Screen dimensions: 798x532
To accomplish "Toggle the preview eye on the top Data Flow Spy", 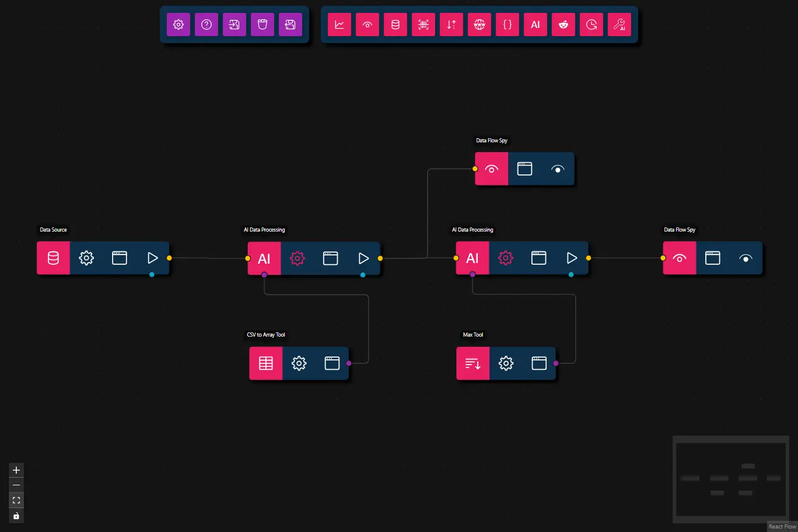I will coord(557,169).
